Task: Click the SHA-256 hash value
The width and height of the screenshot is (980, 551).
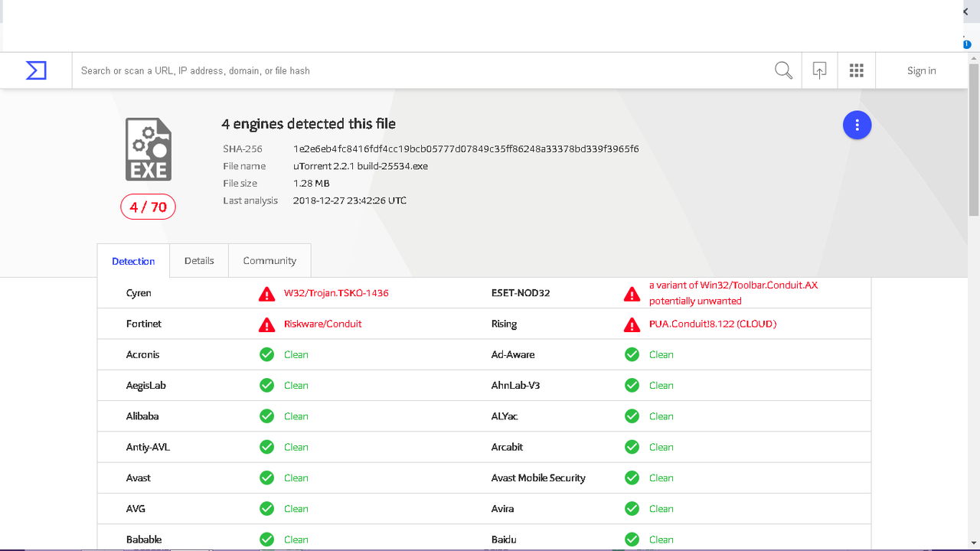Action: (x=465, y=148)
